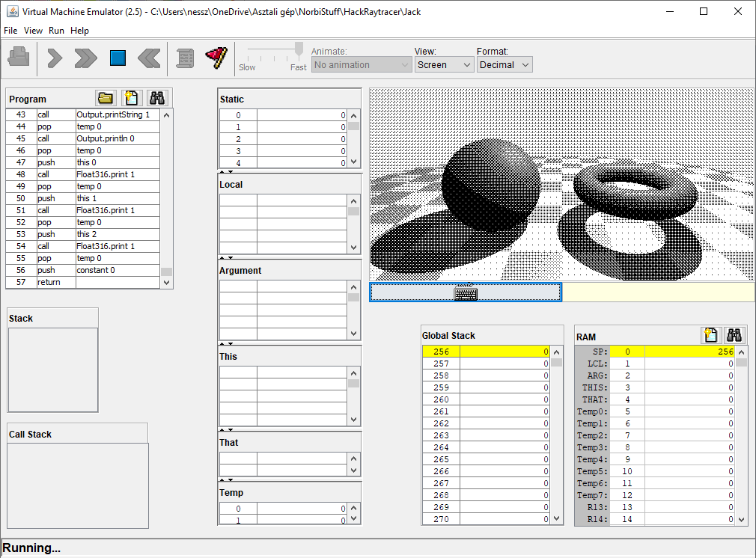Screen dimensions: 756x558
Task: Open the File menu
Action: point(10,31)
